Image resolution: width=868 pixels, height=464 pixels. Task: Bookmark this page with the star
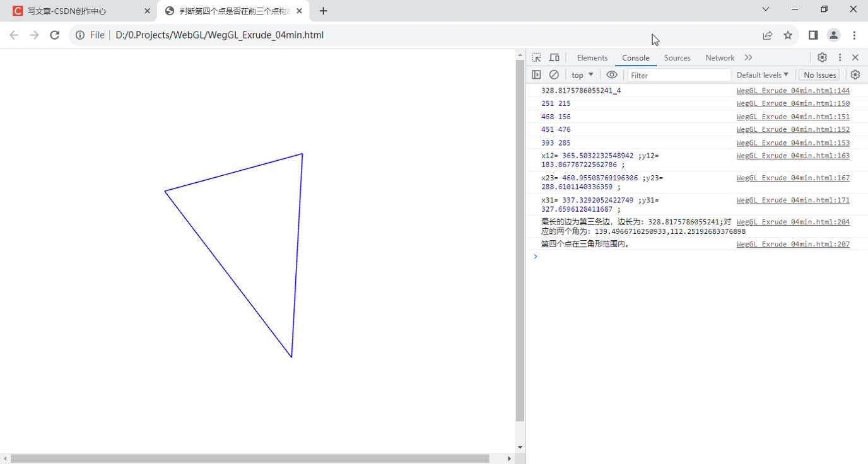[788, 35]
